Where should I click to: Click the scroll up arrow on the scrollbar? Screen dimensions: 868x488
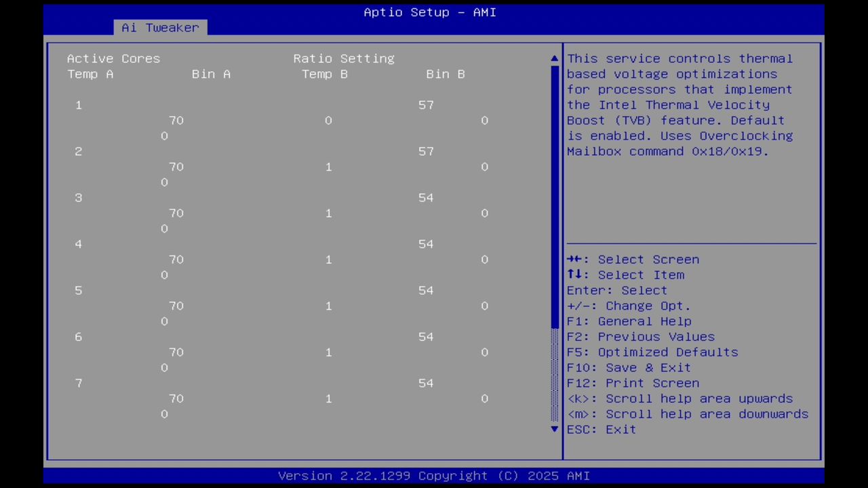[x=554, y=58]
